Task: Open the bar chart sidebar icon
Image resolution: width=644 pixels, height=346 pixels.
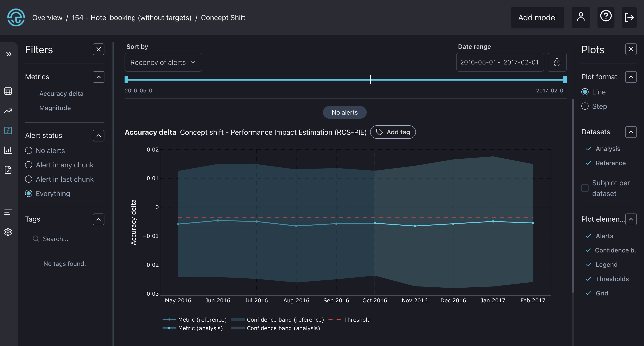Action: (8, 150)
